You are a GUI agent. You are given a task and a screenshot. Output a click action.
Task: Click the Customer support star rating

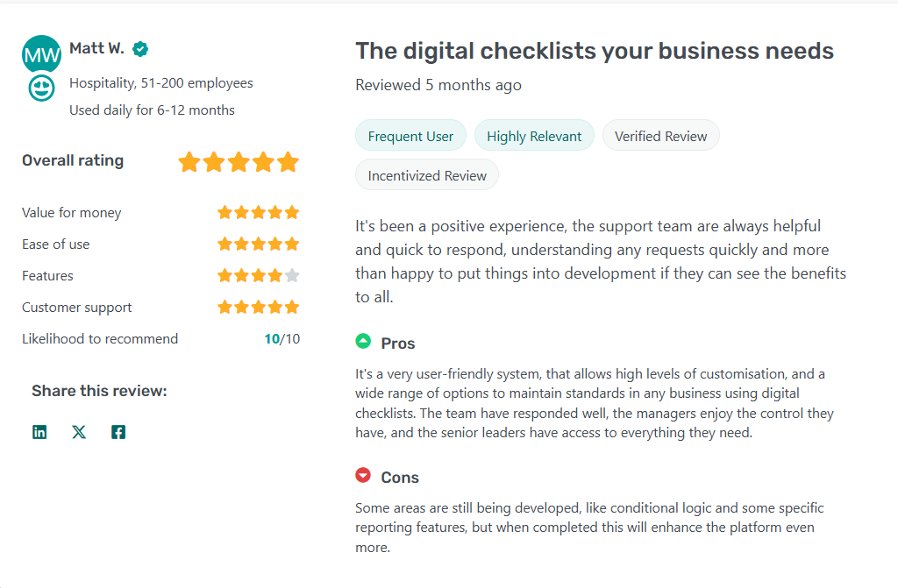click(x=258, y=307)
